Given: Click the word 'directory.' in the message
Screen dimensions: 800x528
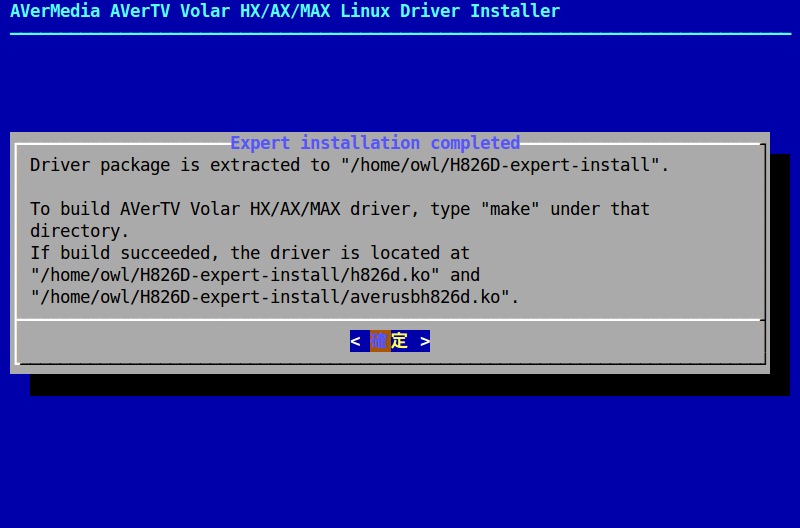Looking at the screenshot, I should coord(80,231).
